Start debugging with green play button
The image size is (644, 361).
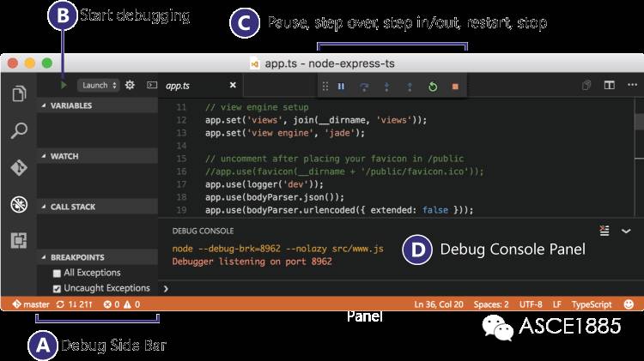point(64,86)
